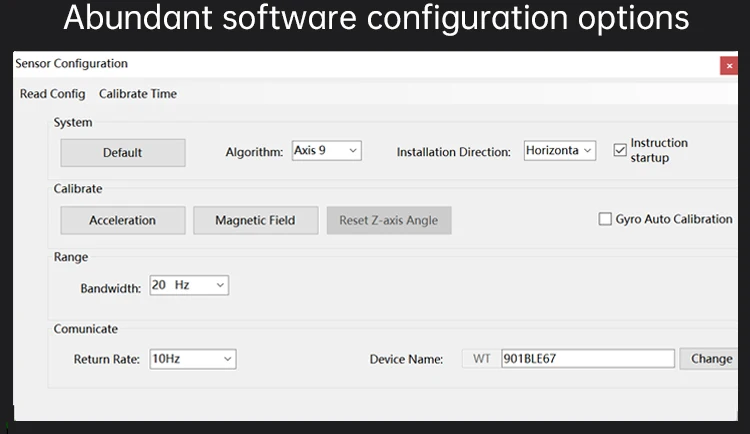Image resolution: width=750 pixels, height=434 pixels.
Task: Click the Comunicate group heading
Action: [86, 329]
